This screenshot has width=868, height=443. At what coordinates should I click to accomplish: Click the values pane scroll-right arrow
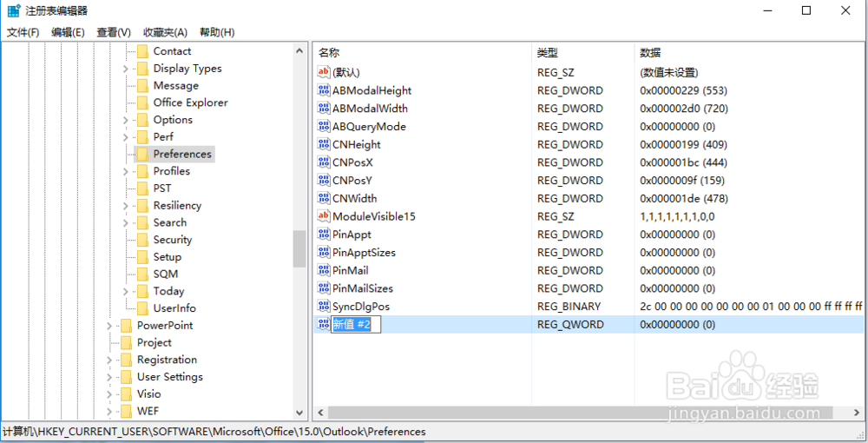857,413
